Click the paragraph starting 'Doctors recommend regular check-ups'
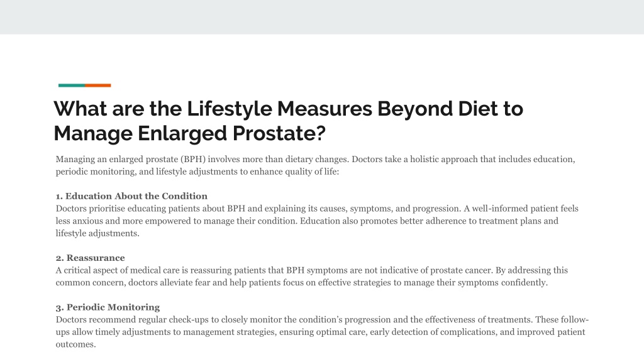 [x=323, y=332]
